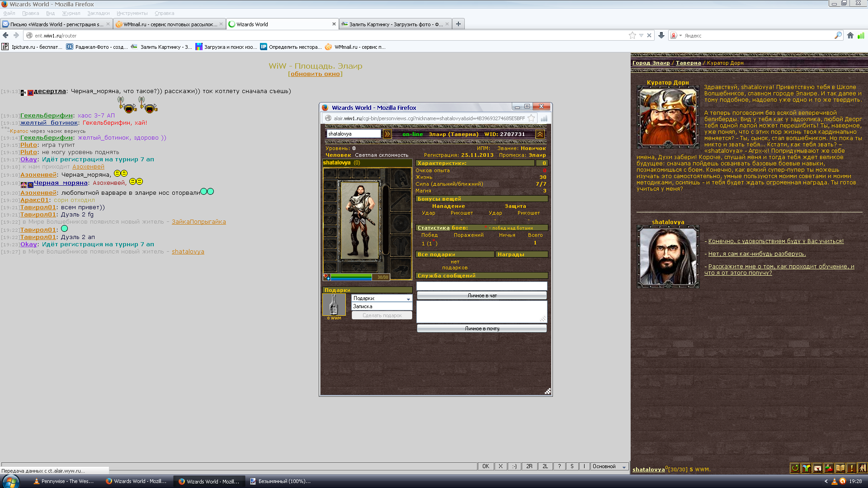Screen dimensions: 868x488
Task: Click the Статистика link in profile popup
Action: pyautogui.click(x=433, y=228)
